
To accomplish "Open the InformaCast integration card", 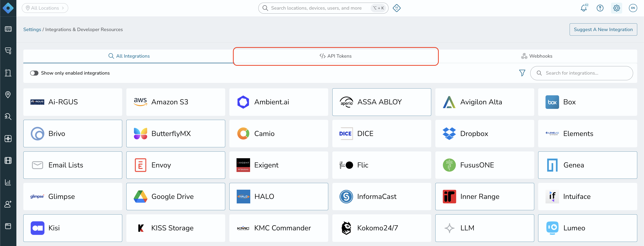I will [x=382, y=196].
